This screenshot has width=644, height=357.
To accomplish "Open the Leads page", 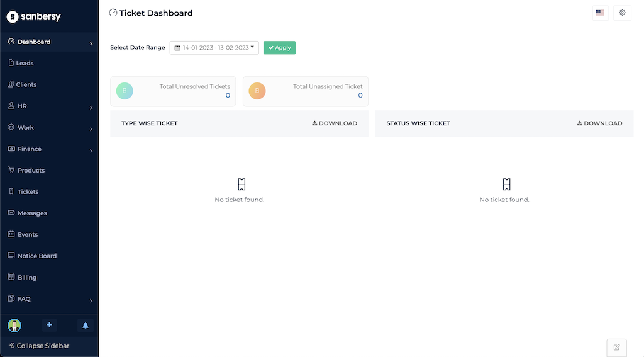I will coord(25,63).
